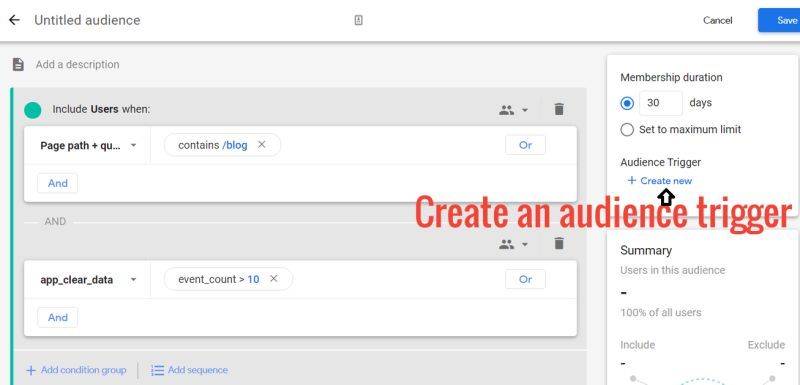The image size is (800, 385).
Task: Delete the first condition group
Action: (x=559, y=109)
